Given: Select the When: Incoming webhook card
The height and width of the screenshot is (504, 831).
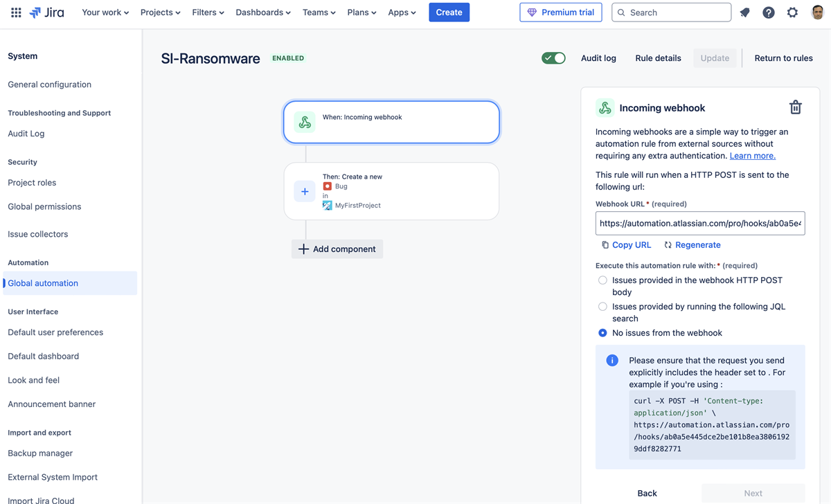Looking at the screenshot, I should (x=391, y=122).
